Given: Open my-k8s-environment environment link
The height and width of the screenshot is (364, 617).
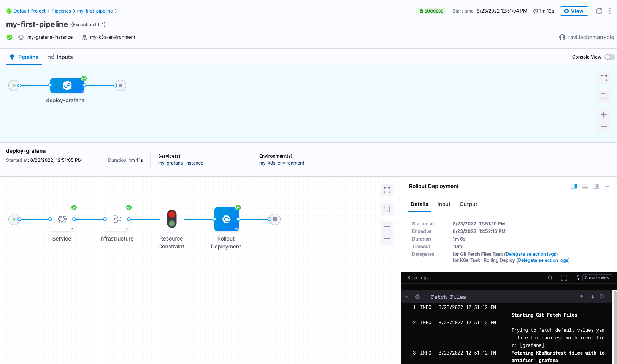Looking at the screenshot, I should click(282, 163).
